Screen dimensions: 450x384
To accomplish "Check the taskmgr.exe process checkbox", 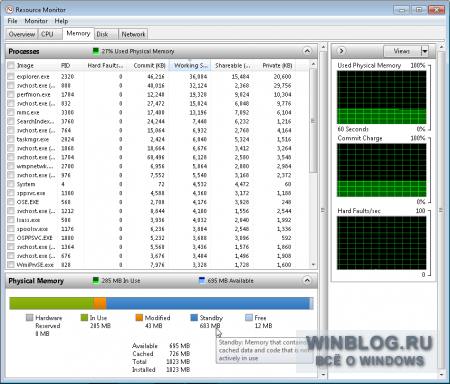I will pyautogui.click(x=11, y=139).
